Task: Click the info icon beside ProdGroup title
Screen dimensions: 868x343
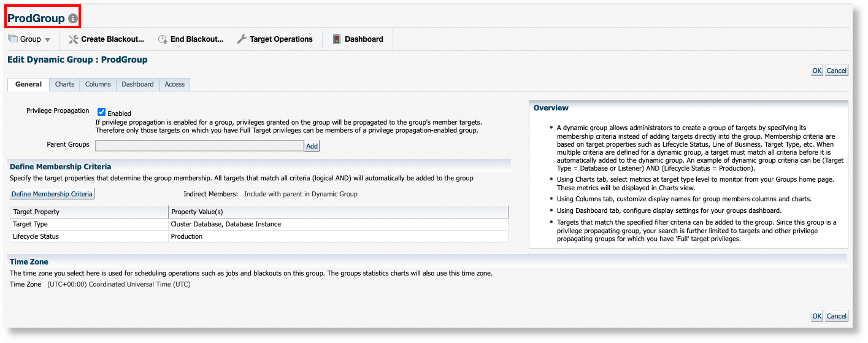Action: click(x=73, y=18)
